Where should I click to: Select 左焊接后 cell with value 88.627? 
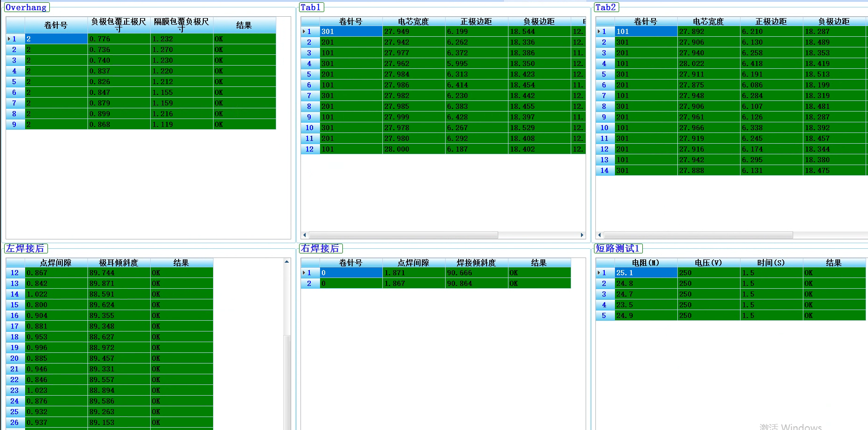pyautogui.click(x=119, y=337)
